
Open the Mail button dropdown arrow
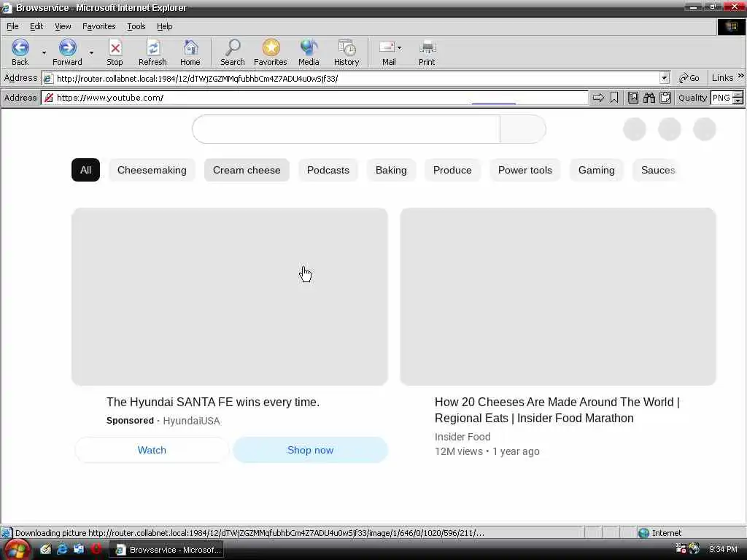click(x=399, y=47)
